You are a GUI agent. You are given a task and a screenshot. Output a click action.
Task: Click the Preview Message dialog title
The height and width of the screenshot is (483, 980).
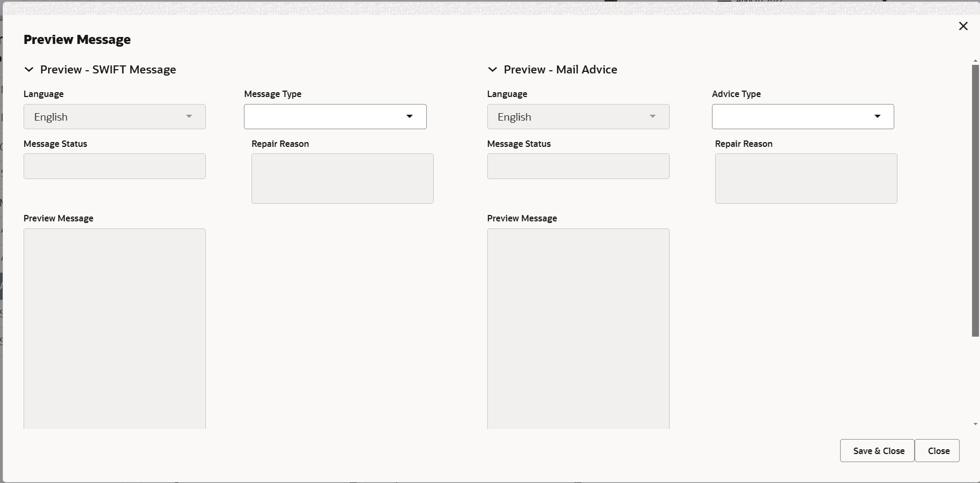pos(77,40)
